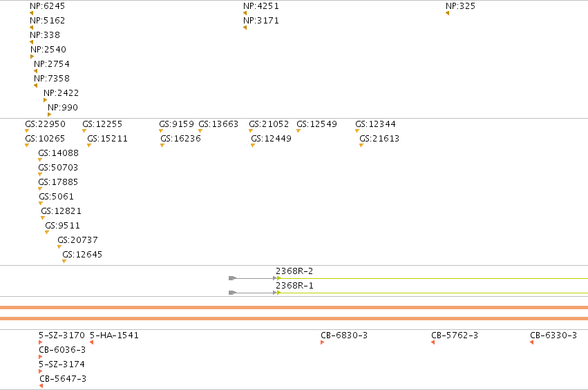Screen dimensions: 588x390
Task: Select the CB-6036-3 feature label
Action: click(62, 350)
